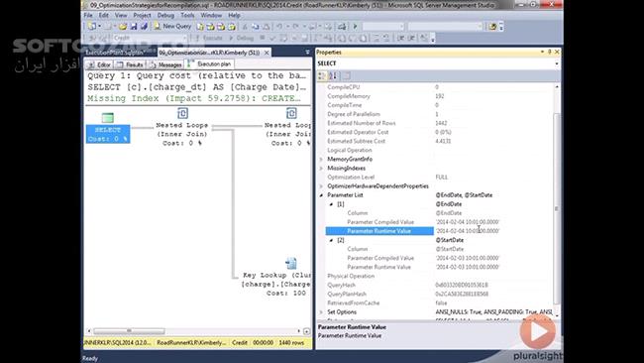Sort Properties alphabetically
The image size is (644, 363).
point(333,75)
